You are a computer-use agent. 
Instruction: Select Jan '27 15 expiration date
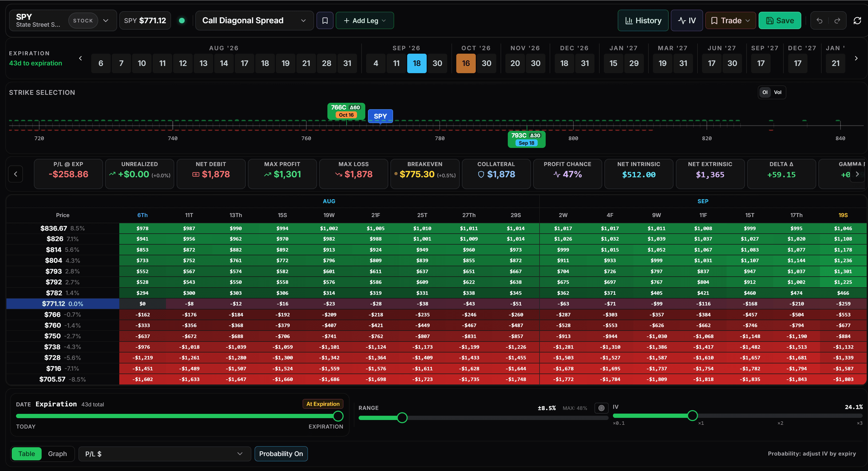[614, 63]
